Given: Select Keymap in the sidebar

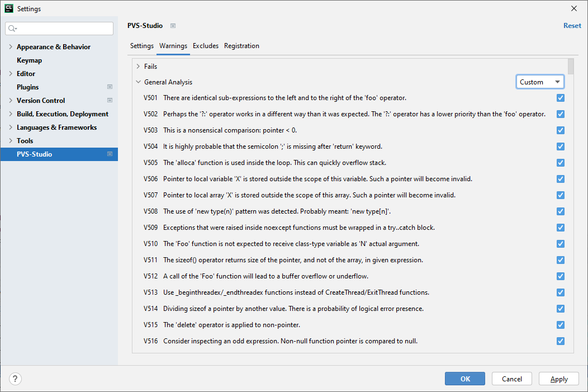Looking at the screenshot, I should tap(29, 60).
